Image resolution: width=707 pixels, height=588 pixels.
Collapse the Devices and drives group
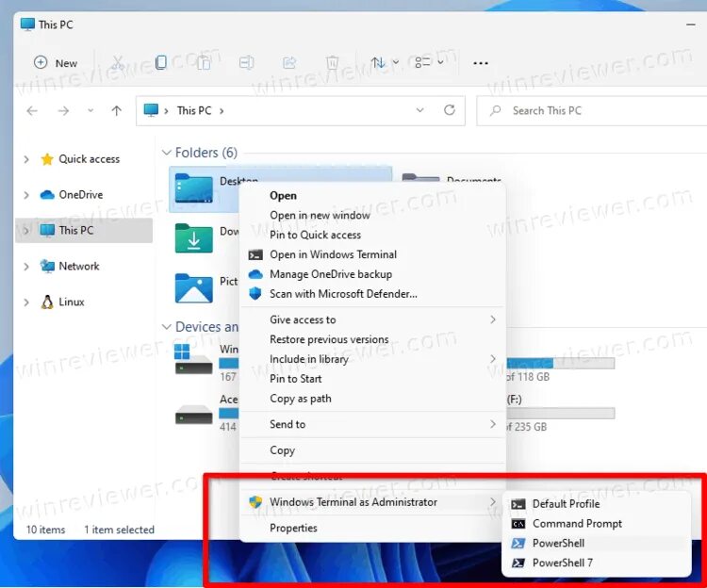click(x=166, y=327)
